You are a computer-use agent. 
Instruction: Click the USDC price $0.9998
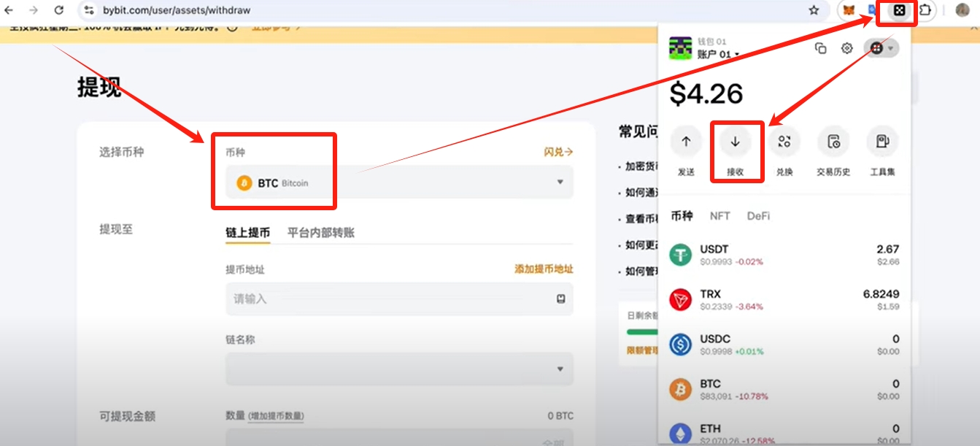[x=715, y=351]
